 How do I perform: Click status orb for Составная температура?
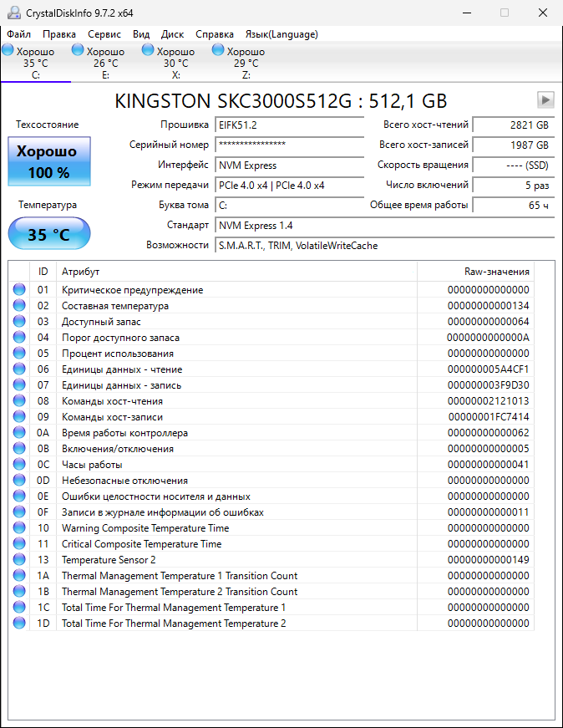[x=19, y=306]
